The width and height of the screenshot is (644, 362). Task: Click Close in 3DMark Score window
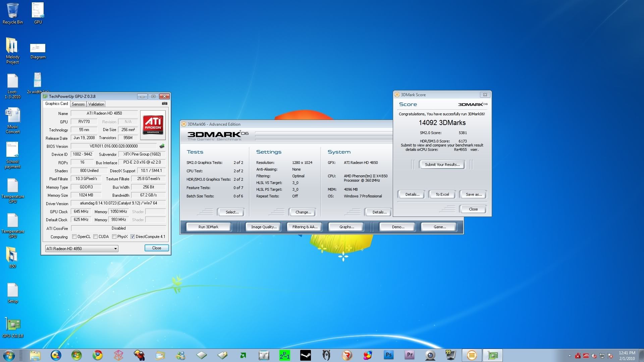(x=473, y=209)
